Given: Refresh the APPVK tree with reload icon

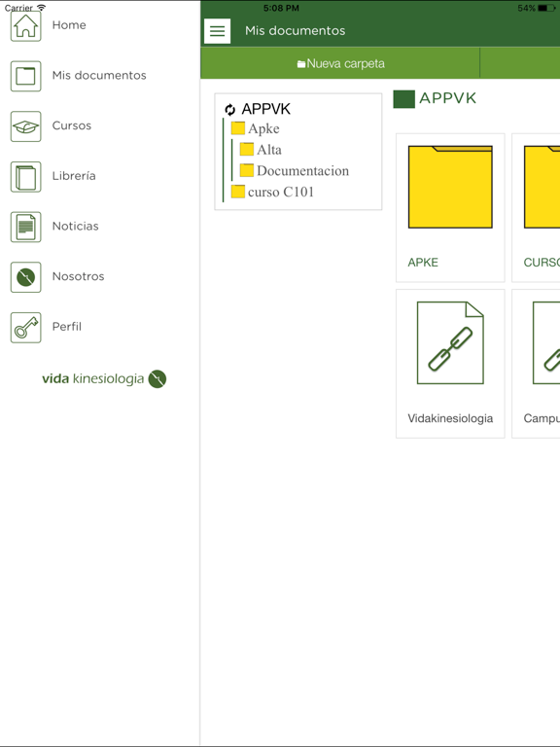Looking at the screenshot, I should pos(230,110).
